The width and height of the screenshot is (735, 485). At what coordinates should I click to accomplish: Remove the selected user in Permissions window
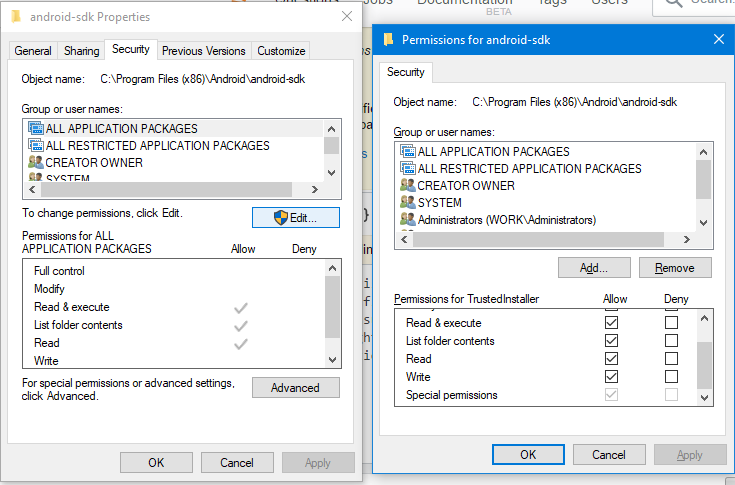pos(675,268)
